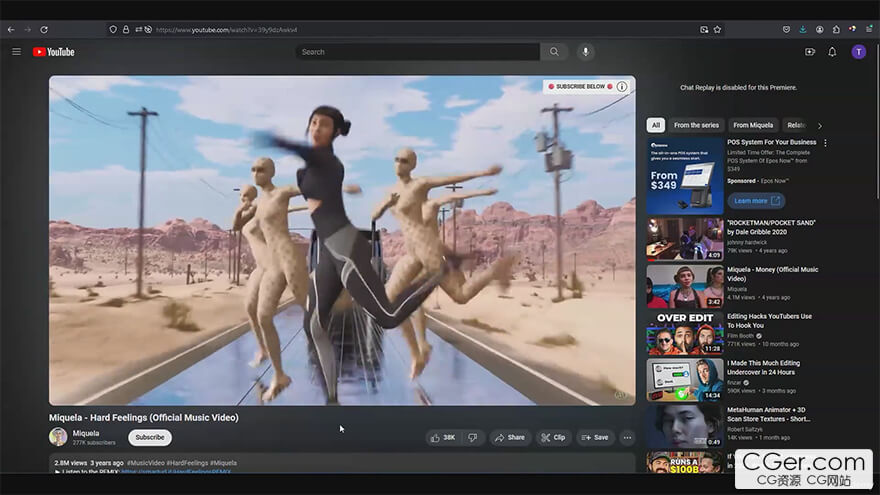Viewport: 880px width, 495px height.
Task: Open the notifications bell
Action: click(x=832, y=52)
